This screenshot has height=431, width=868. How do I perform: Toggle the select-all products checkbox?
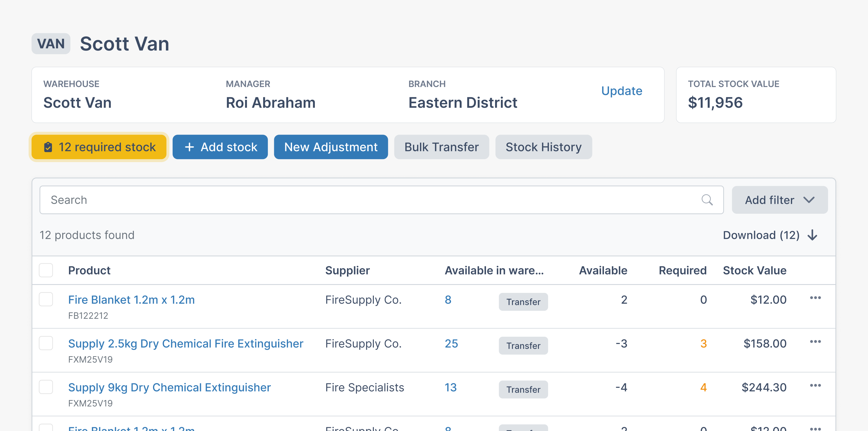(x=46, y=270)
